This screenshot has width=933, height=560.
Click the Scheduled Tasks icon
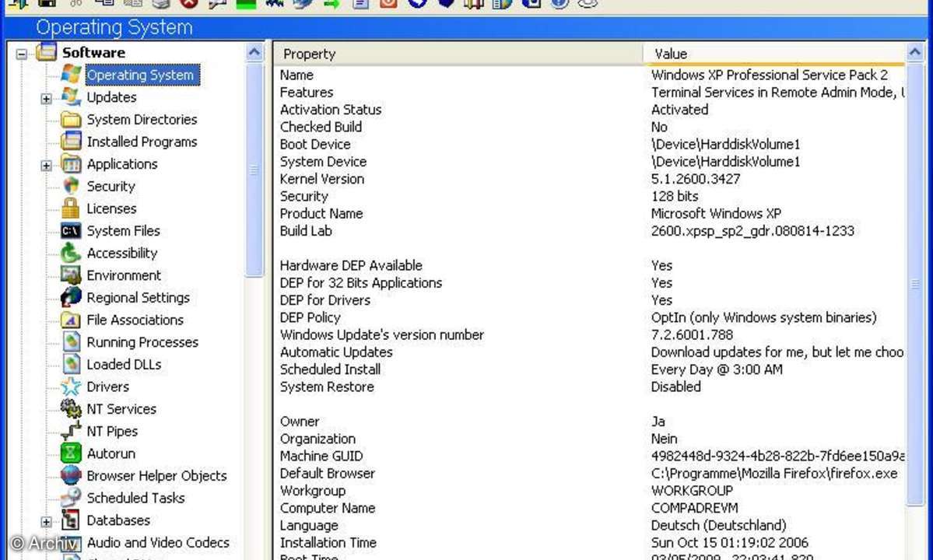[x=71, y=499]
